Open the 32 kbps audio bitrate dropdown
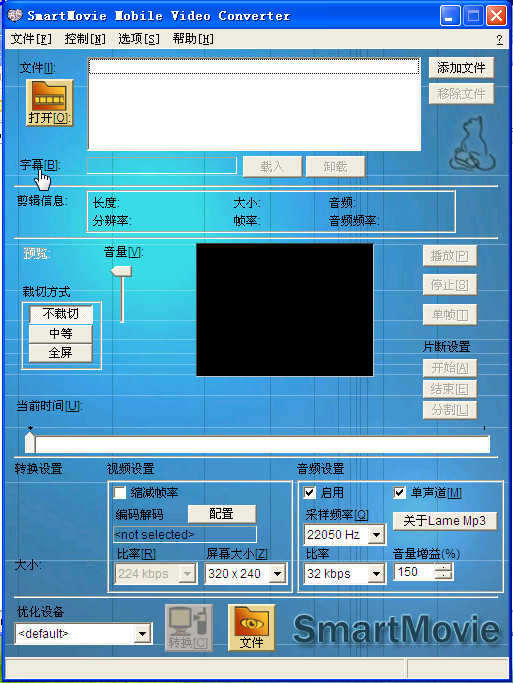Viewport: 513px width, 683px height. [x=376, y=574]
